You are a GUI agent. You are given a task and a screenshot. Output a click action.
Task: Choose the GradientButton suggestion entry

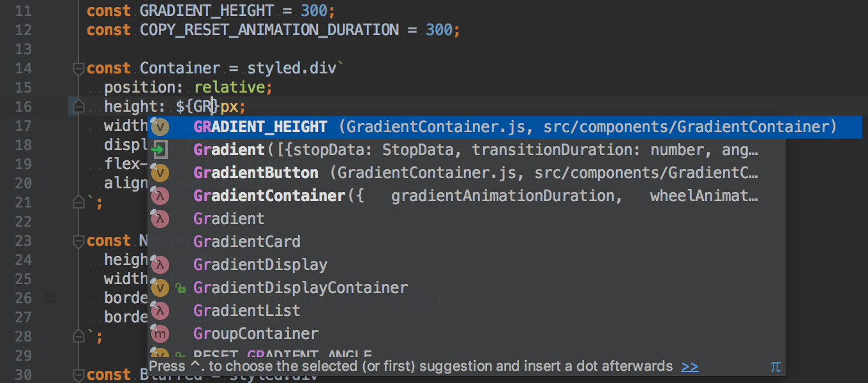tap(467, 173)
